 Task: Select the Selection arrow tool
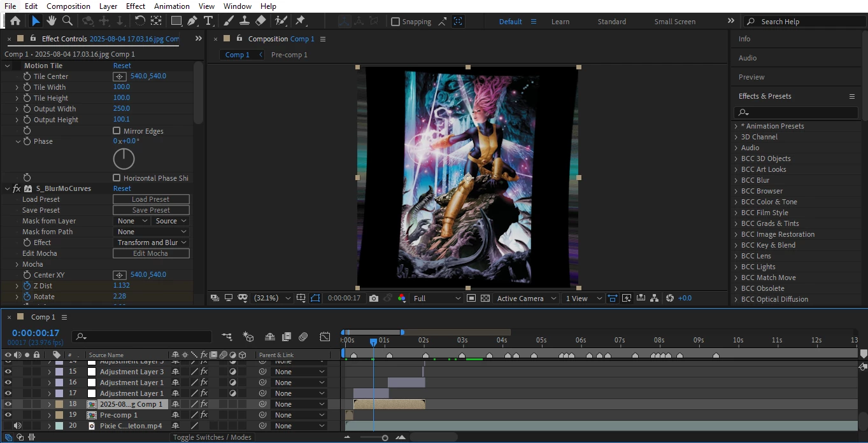[x=36, y=21]
